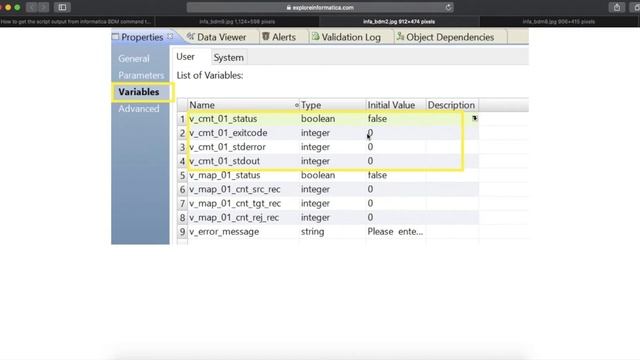Click row number 9 in the variables table

coord(182,232)
